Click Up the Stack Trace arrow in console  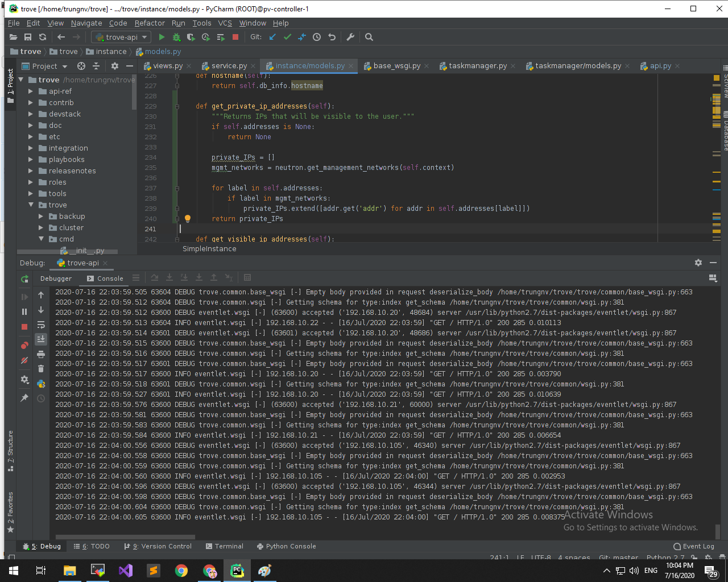coord(41,295)
